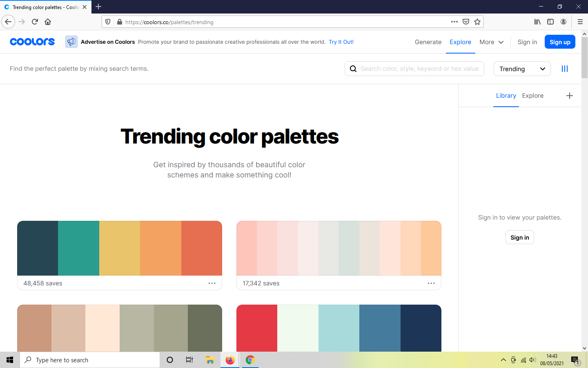
Task: Open Chrome from the taskbar
Action: click(x=249, y=360)
